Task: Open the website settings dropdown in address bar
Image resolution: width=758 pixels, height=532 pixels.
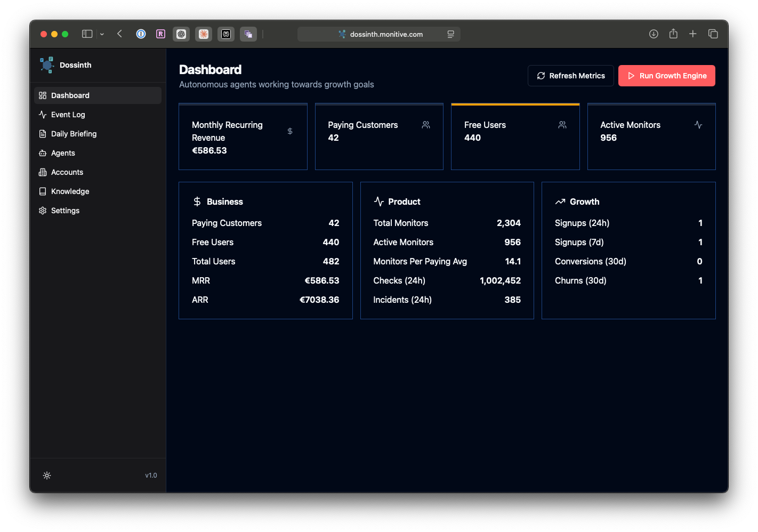Action: (450, 34)
